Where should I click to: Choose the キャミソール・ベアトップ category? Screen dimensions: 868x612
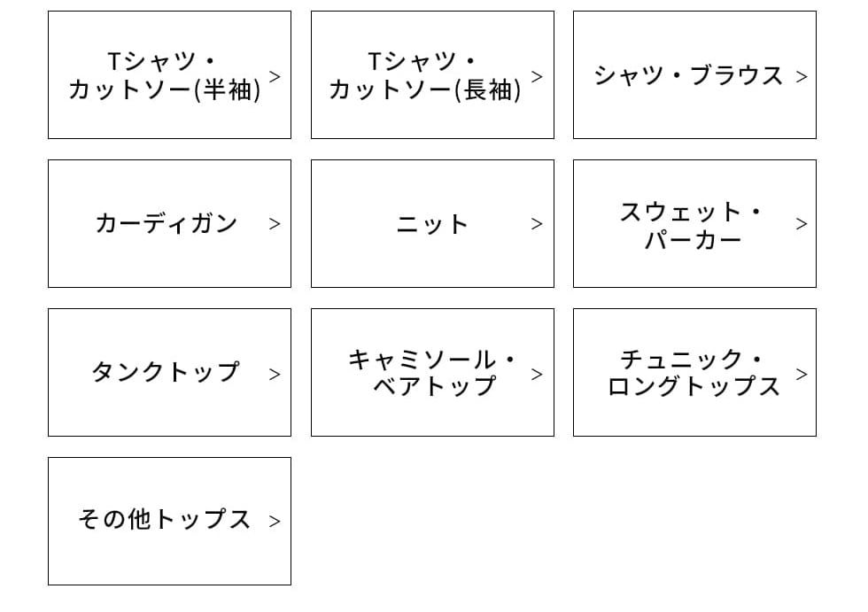click(431, 372)
